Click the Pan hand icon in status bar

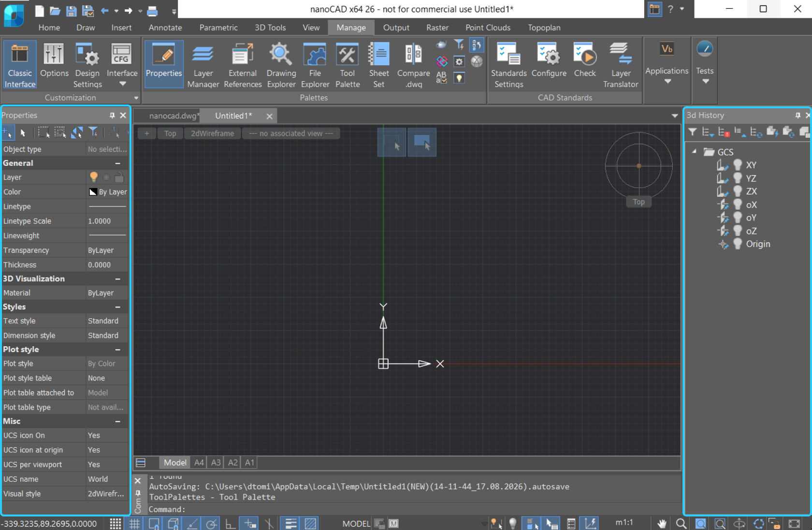tap(662, 523)
